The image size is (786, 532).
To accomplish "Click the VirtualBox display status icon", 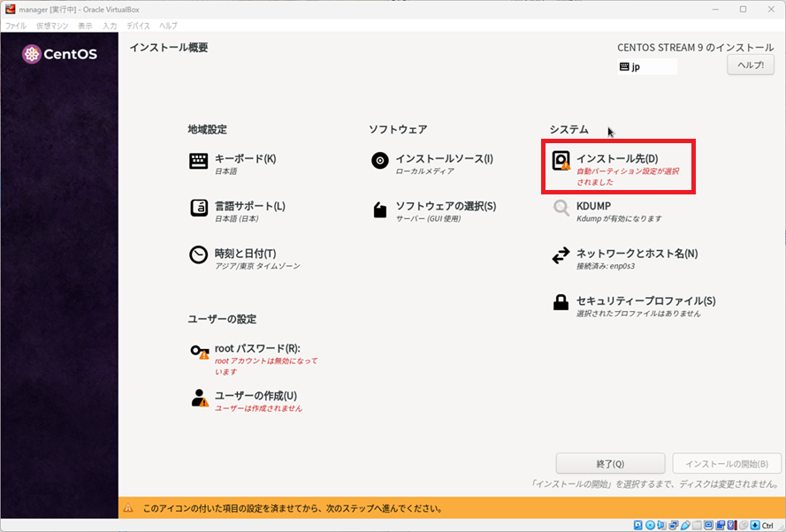I will [708, 525].
